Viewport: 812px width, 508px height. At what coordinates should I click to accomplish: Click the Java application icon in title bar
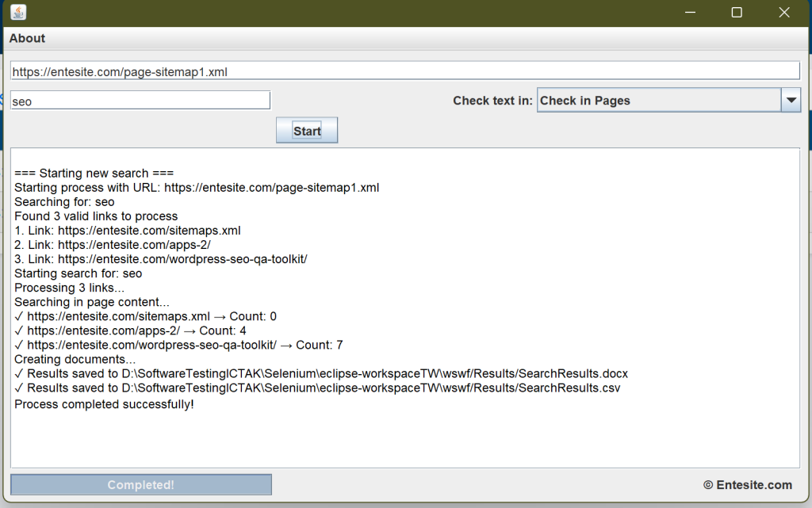click(18, 13)
